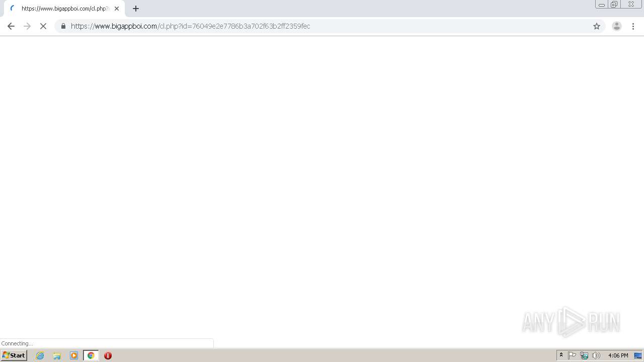Launch Internet Explorer from the taskbar
Screen dimensions: 644x362
(x=40, y=355)
